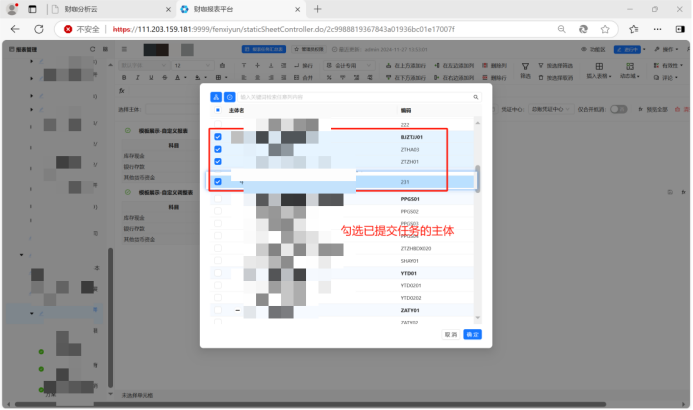693x410 pixels.
Task: Confirm the selection with the 确定 button
Action: click(x=472, y=334)
